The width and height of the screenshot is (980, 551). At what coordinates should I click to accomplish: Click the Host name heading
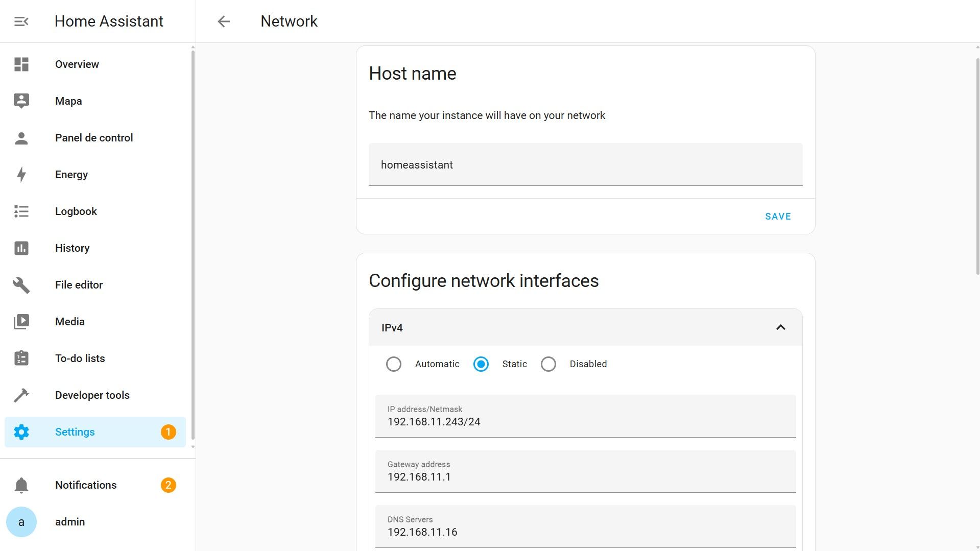(x=413, y=74)
